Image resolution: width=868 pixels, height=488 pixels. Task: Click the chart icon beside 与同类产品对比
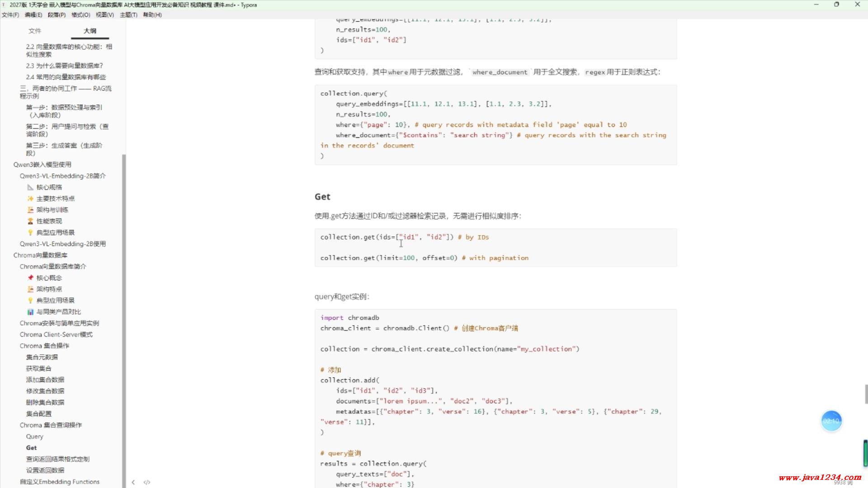pyautogui.click(x=30, y=312)
